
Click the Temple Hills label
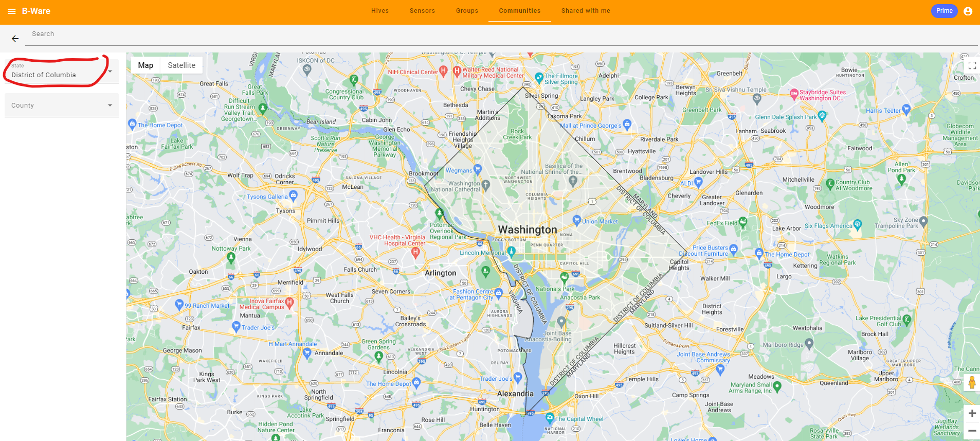pos(642,379)
